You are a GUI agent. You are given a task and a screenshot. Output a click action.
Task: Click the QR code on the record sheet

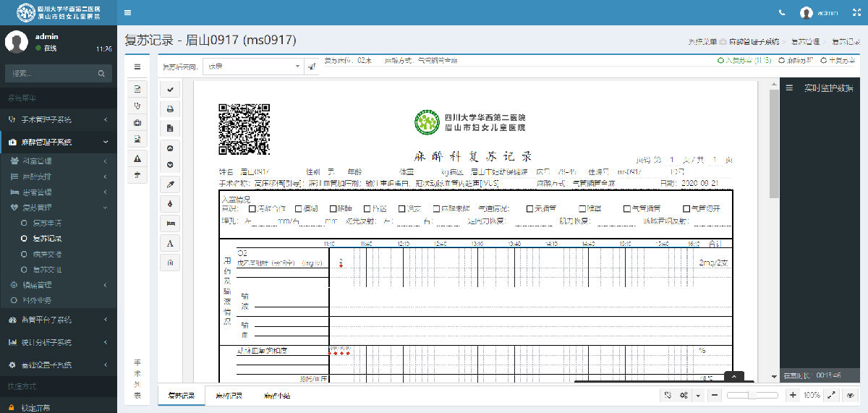(x=244, y=129)
